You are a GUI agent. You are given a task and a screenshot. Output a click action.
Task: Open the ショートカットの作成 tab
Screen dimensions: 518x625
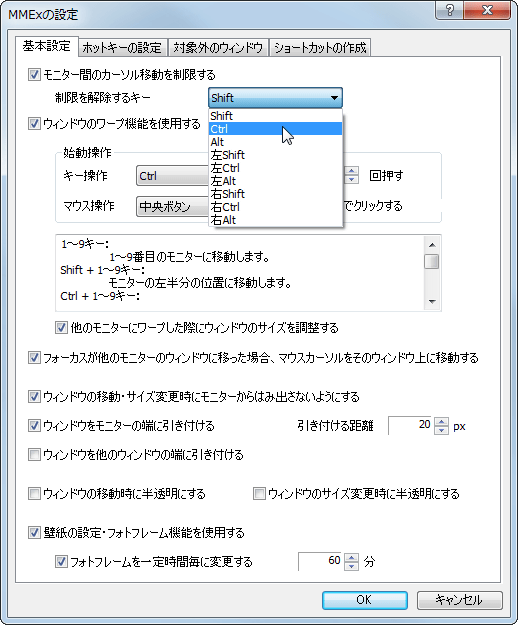tap(320, 48)
